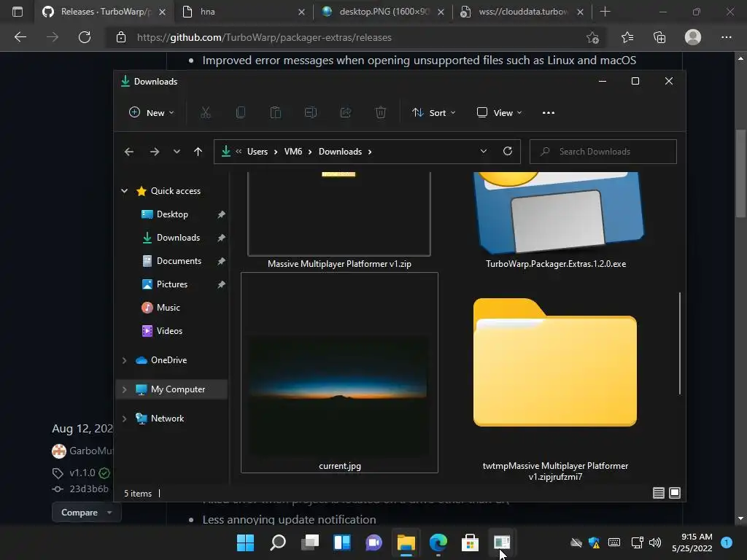Click the browser Refresh button in Edge
Image resolution: width=747 pixels, height=560 pixels.
pos(85,37)
